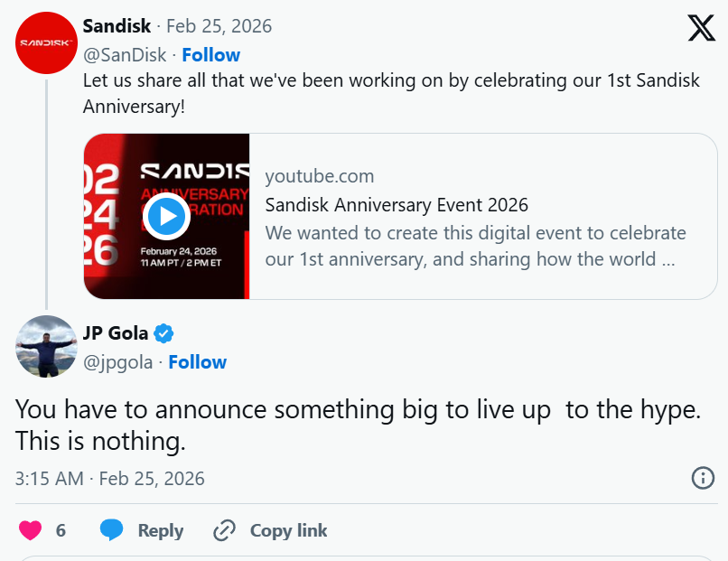728x561 pixels.
Task: Open the tweet info icon
Action: click(703, 478)
